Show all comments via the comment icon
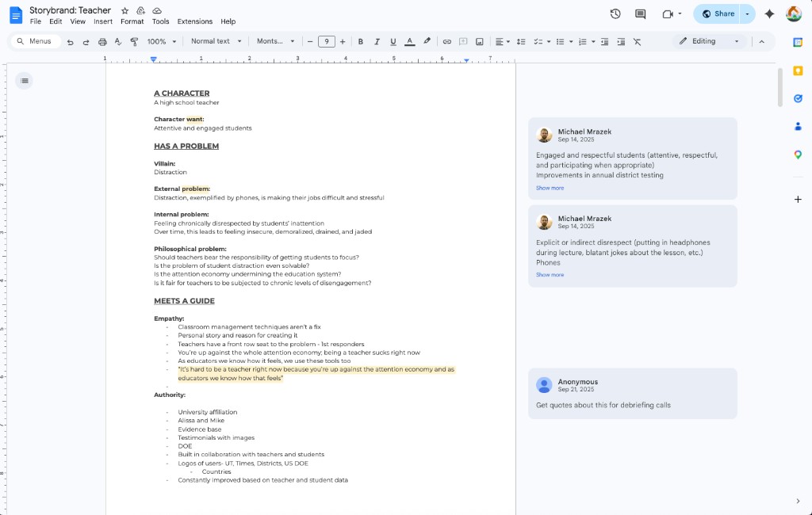 point(640,13)
